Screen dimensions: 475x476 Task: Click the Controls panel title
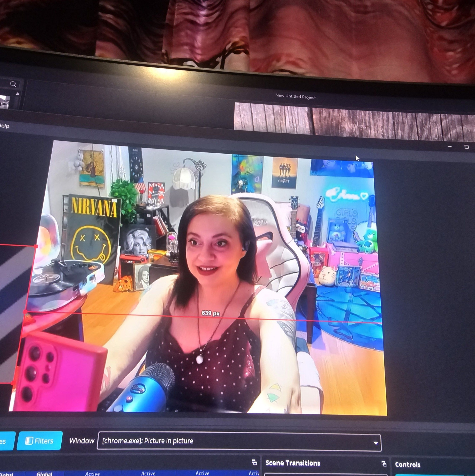pyautogui.click(x=408, y=465)
